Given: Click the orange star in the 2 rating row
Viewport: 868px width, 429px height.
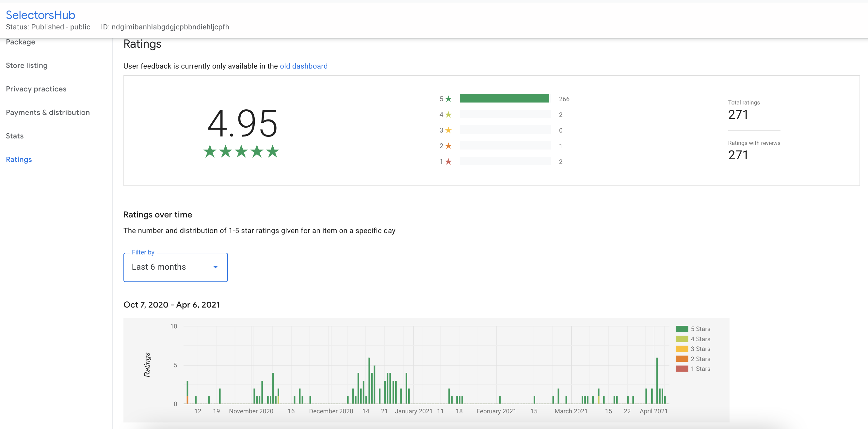Looking at the screenshot, I should (x=448, y=146).
